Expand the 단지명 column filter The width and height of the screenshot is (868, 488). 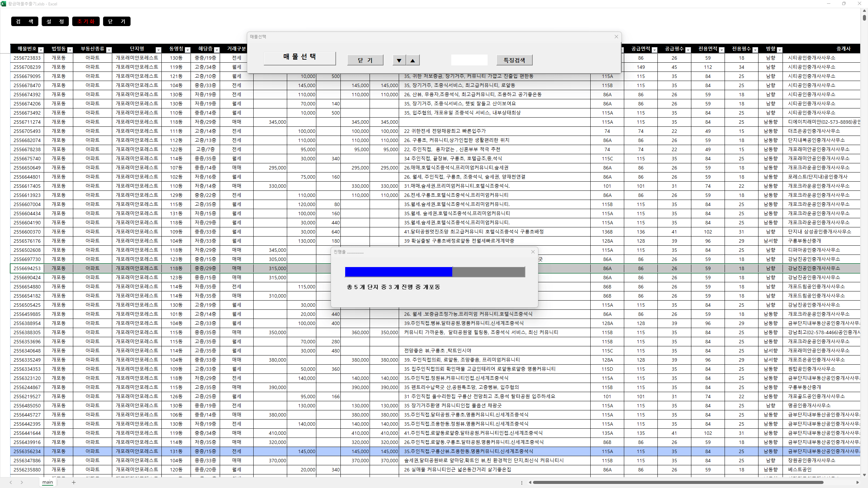158,50
